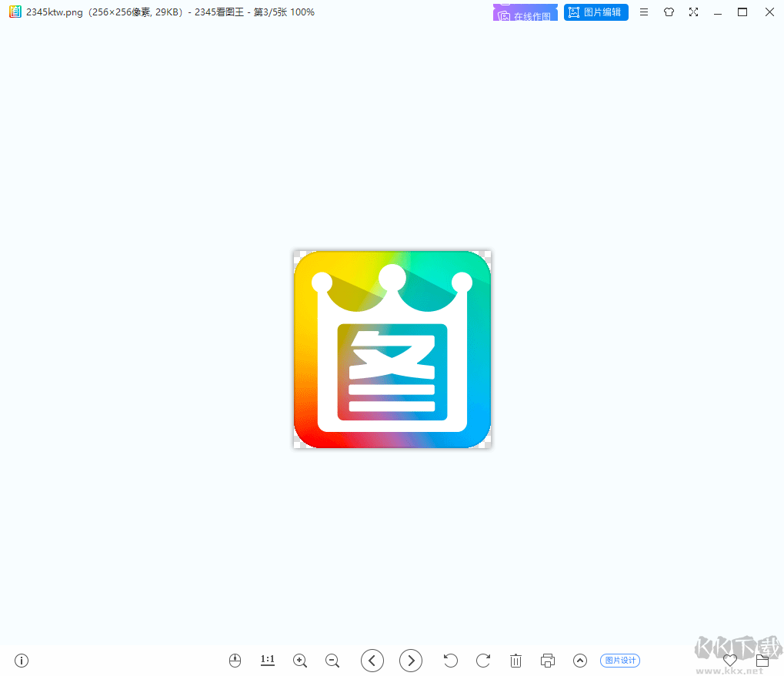The image size is (784, 676).
Task: Click the displayed 2345ktw.png image
Action: (392, 350)
